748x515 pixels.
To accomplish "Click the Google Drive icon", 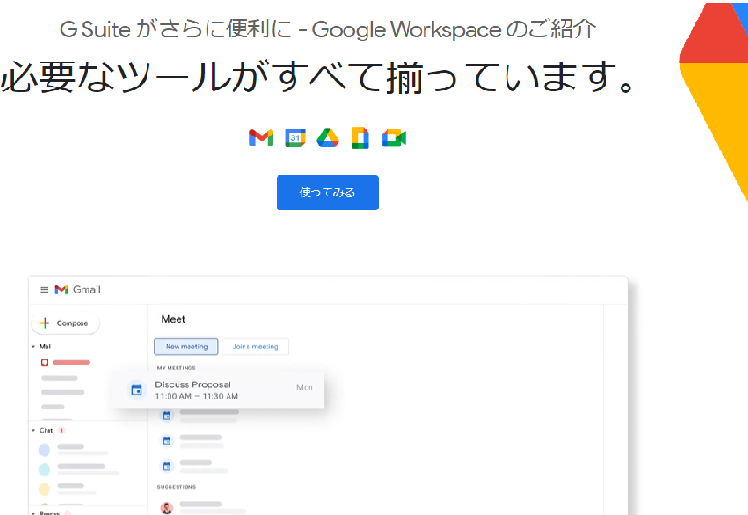I will [x=327, y=138].
